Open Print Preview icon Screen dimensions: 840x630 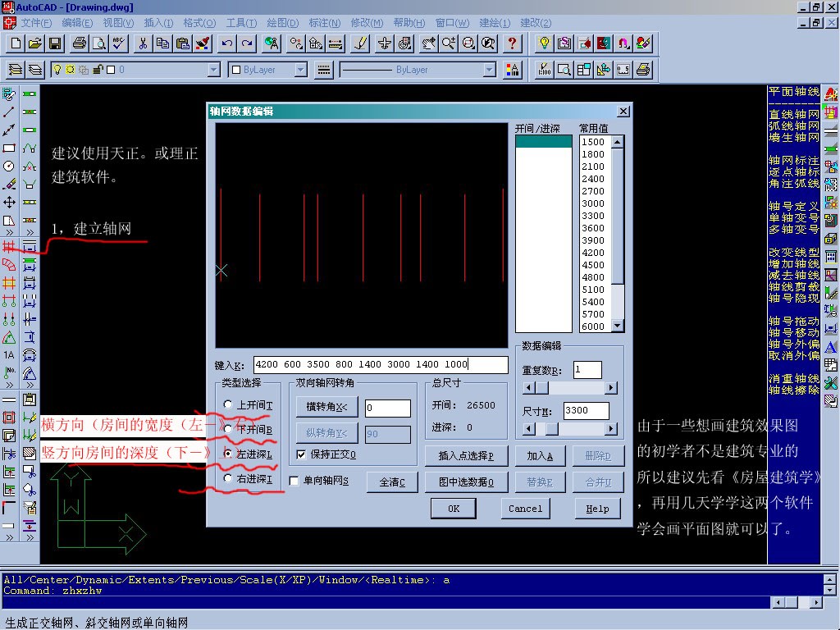coord(99,43)
